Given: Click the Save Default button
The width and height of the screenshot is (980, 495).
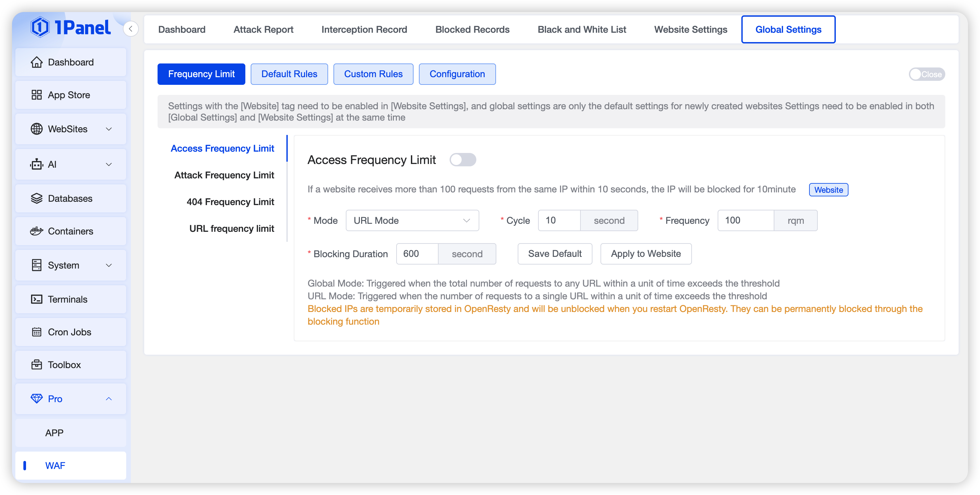Looking at the screenshot, I should coord(554,254).
